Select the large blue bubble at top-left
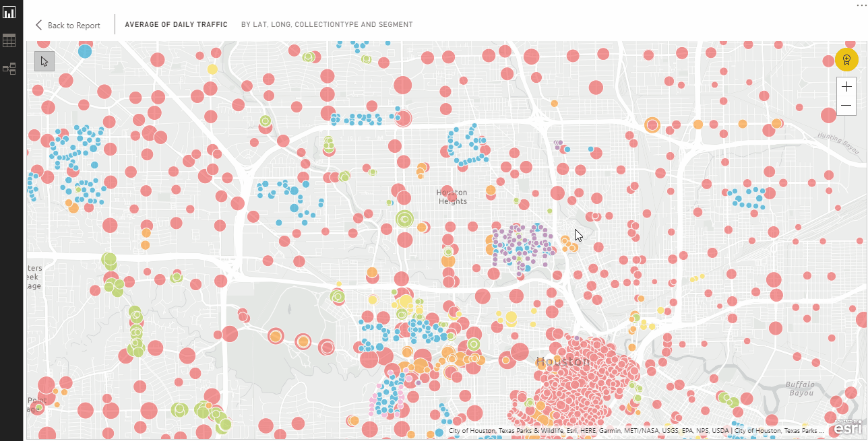The image size is (868, 441). [85, 50]
